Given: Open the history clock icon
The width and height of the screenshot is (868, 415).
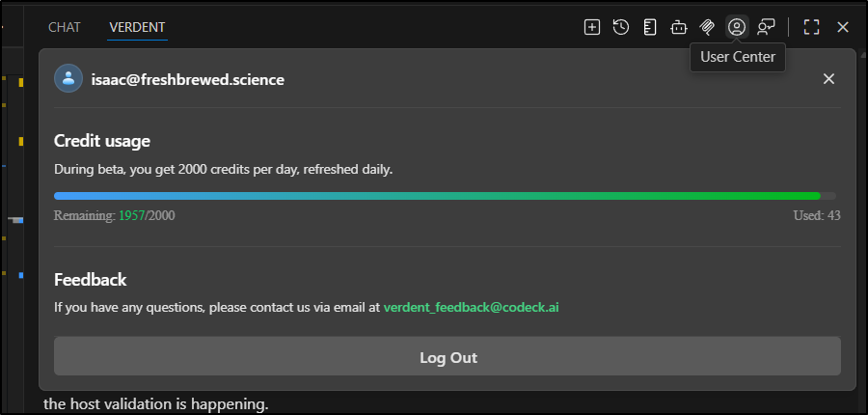Looking at the screenshot, I should coord(621,27).
